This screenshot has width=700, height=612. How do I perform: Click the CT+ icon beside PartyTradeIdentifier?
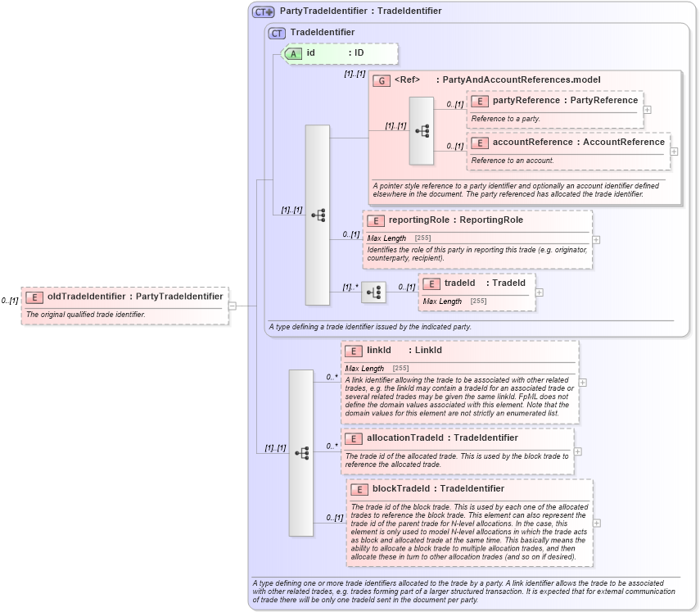click(263, 11)
